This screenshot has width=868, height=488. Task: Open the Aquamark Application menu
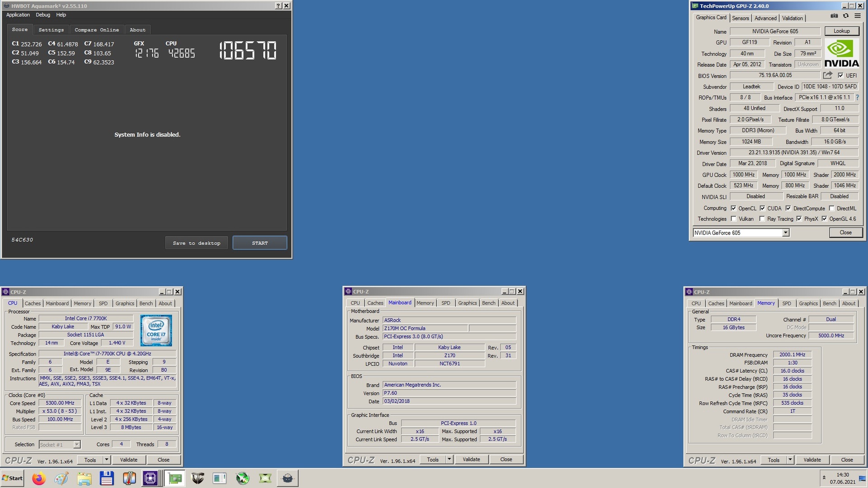pyautogui.click(x=18, y=15)
